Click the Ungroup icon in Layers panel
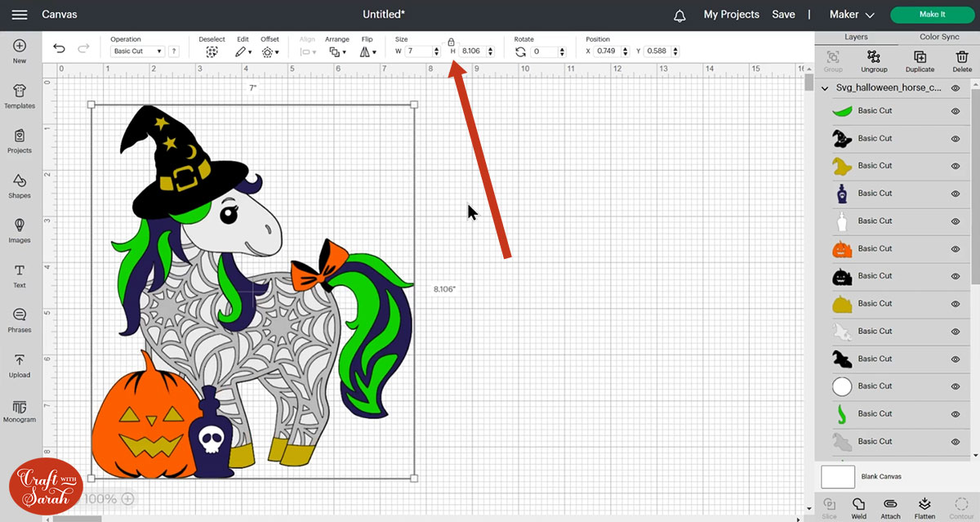This screenshot has width=980, height=522. tap(874, 59)
